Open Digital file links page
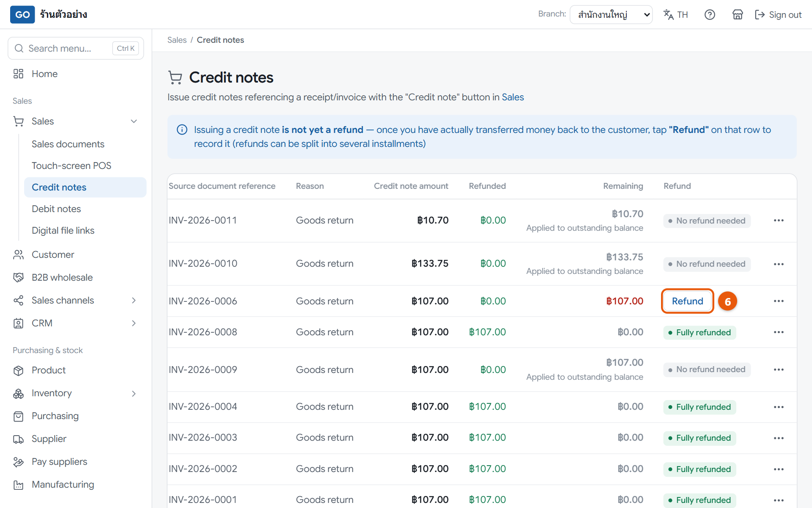812x508 pixels. click(x=63, y=230)
